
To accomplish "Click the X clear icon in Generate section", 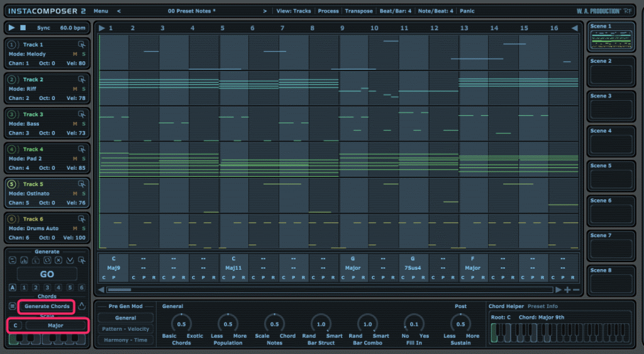I will (58, 260).
